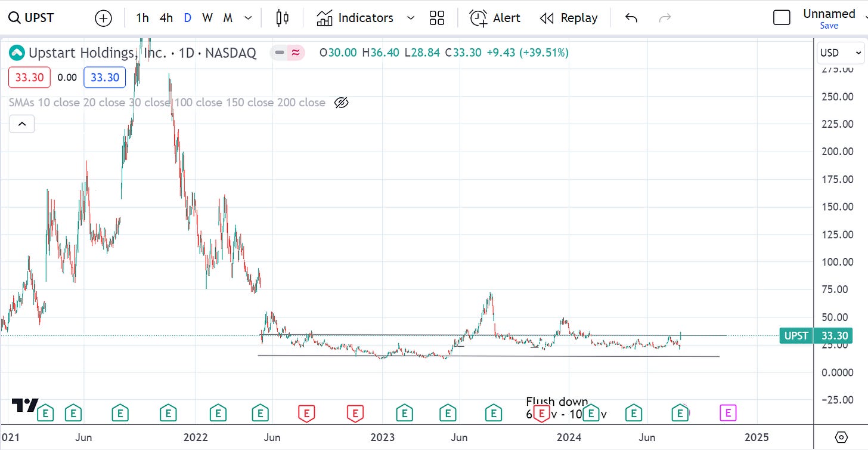The height and width of the screenshot is (450, 868).
Task: Click the purple upcoming earnings E marker
Action: pos(728,412)
